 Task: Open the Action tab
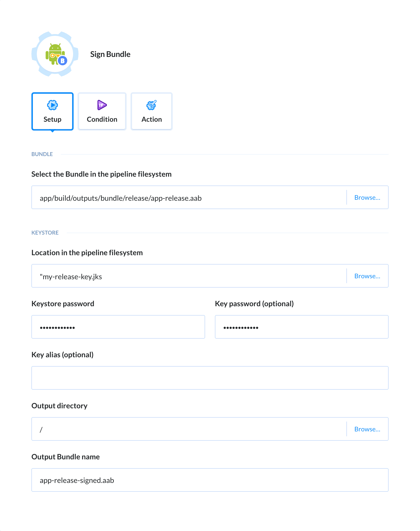(x=151, y=111)
